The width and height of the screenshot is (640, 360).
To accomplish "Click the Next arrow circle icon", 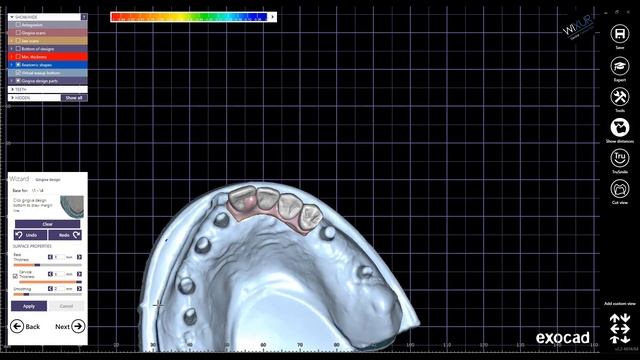I will [x=78, y=326].
